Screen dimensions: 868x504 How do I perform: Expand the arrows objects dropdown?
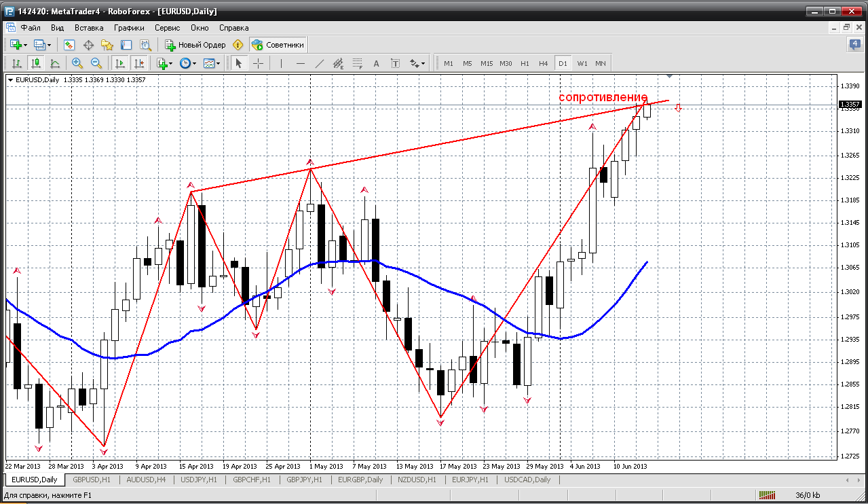point(423,63)
